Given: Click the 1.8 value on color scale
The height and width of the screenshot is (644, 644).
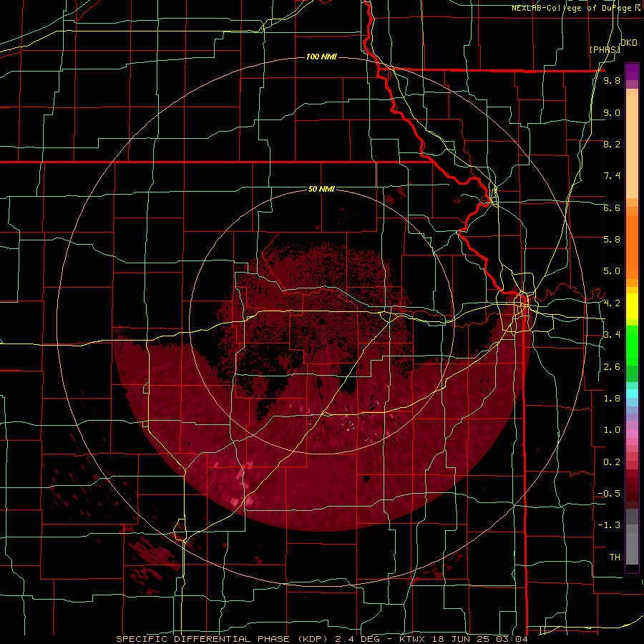Looking at the screenshot, I should pos(612,399).
